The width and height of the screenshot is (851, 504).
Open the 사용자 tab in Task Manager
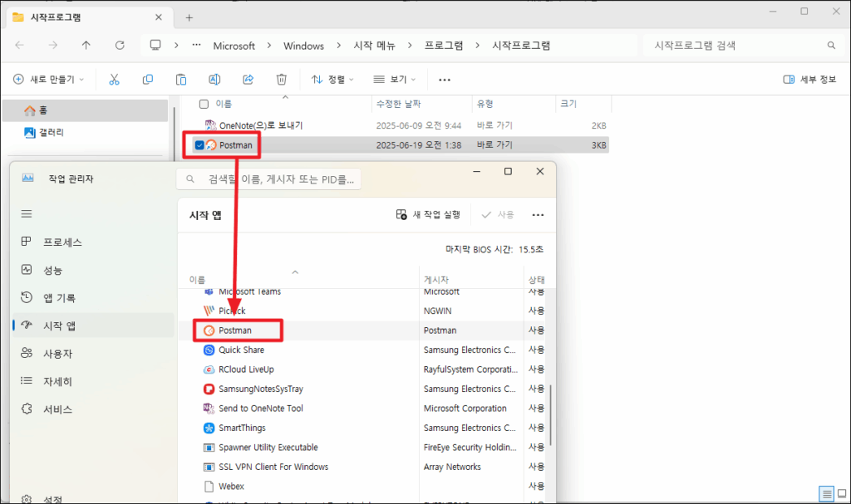point(93,354)
